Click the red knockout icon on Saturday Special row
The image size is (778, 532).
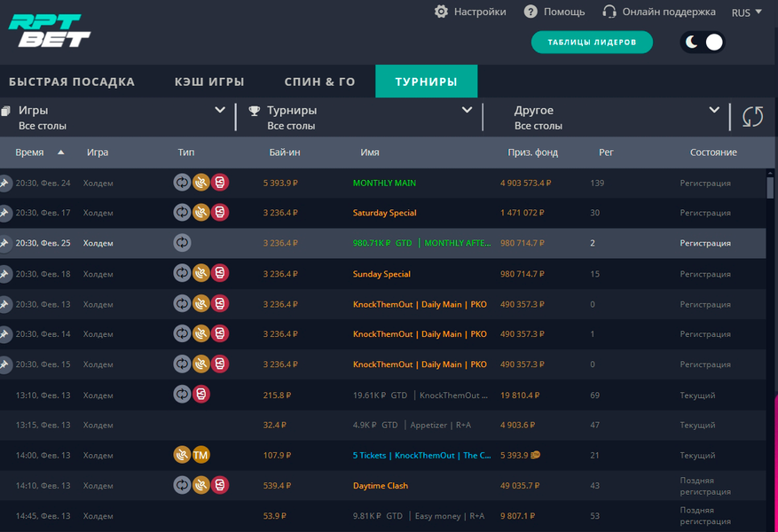(x=220, y=213)
